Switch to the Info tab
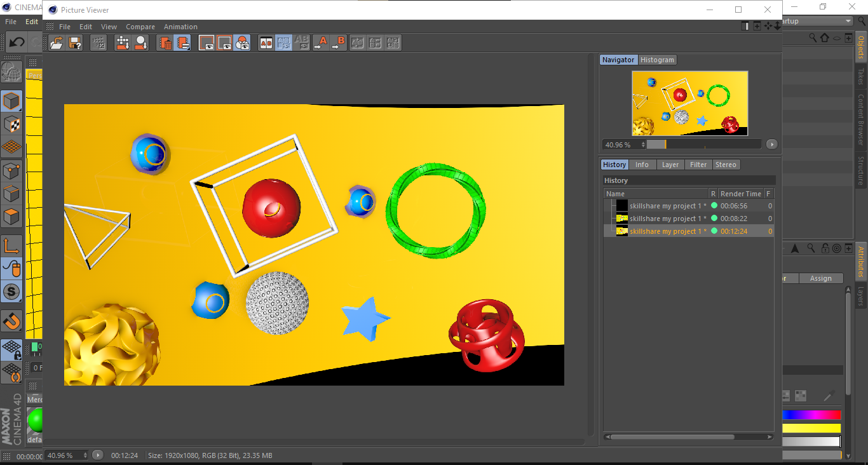Image resolution: width=868 pixels, height=465 pixels. pyautogui.click(x=642, y=165)
